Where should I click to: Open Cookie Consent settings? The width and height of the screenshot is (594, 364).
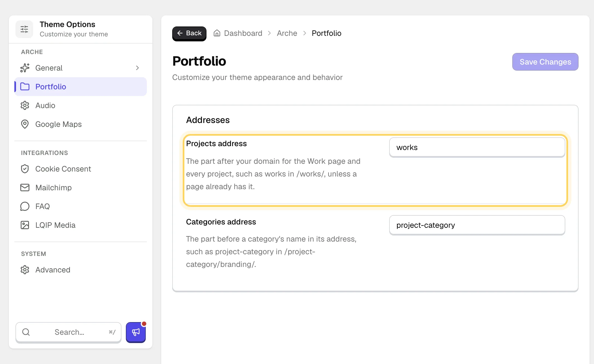tap(81, 169)
